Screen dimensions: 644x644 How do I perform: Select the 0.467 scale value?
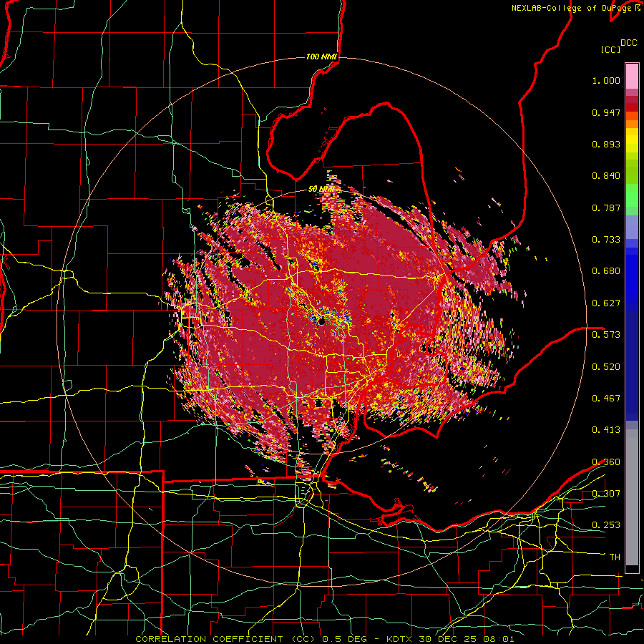(x=606, y=399)
